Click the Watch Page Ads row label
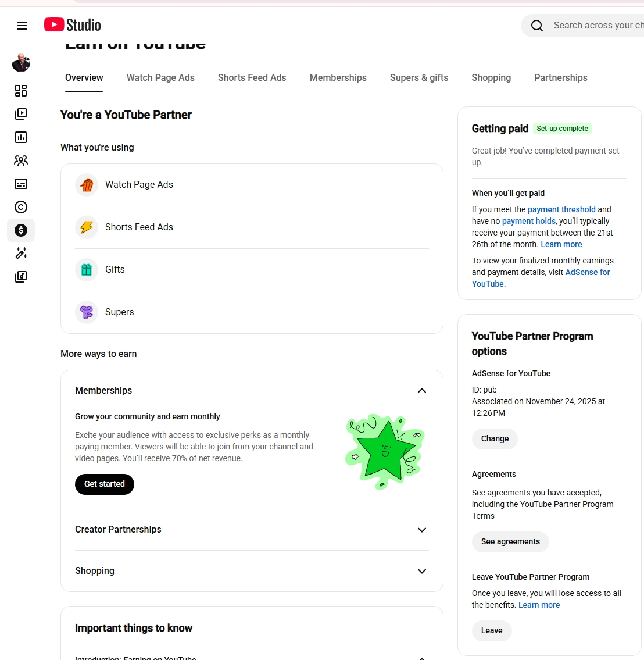The height and width of the screenshot is (660, 644). coord(139,185)
